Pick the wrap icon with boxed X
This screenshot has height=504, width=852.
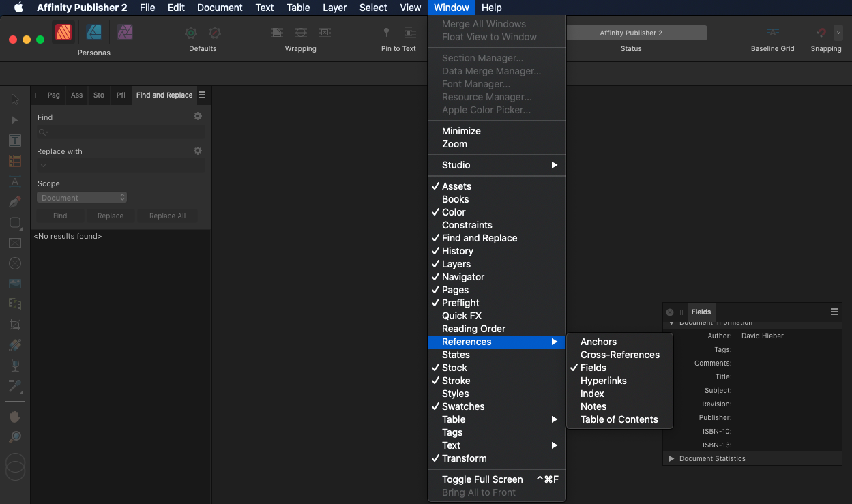(x=325, y=33)
